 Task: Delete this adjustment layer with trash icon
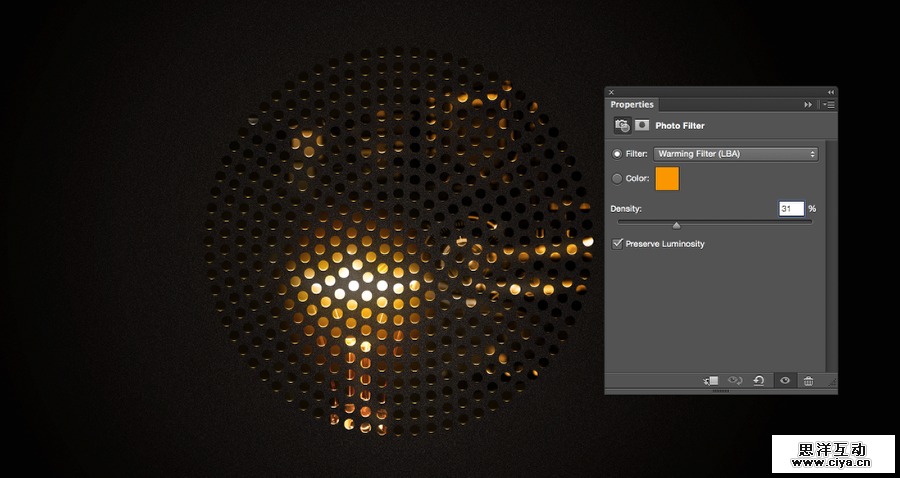pos(808,381)
